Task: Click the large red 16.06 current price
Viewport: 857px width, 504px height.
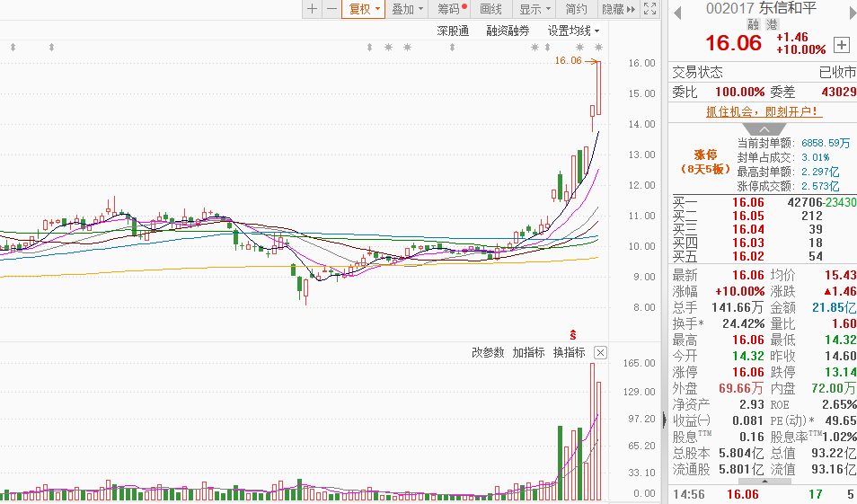Action: point(733,43)
